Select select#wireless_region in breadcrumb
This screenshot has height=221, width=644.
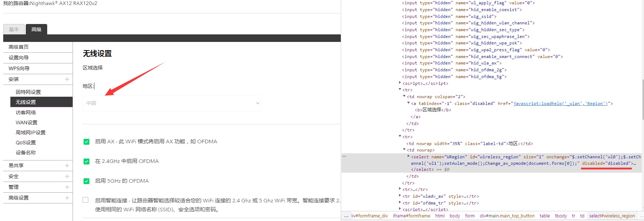click(x=612, y=216)
